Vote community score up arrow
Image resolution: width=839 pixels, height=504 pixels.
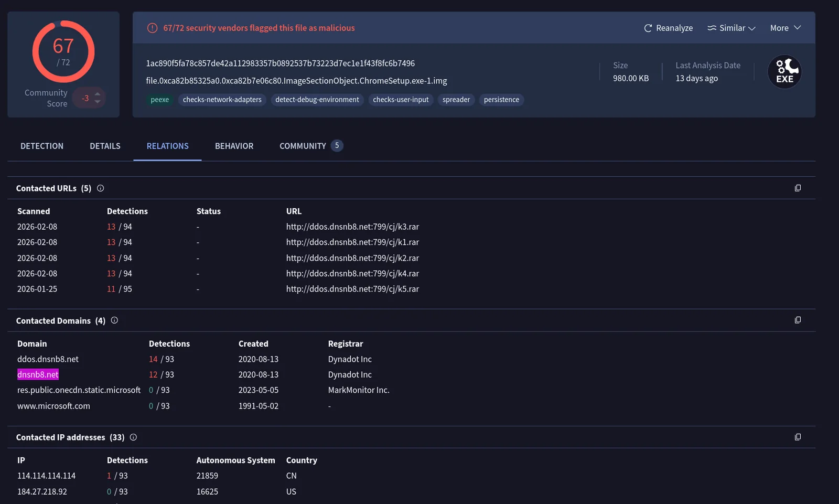[97, 94]
